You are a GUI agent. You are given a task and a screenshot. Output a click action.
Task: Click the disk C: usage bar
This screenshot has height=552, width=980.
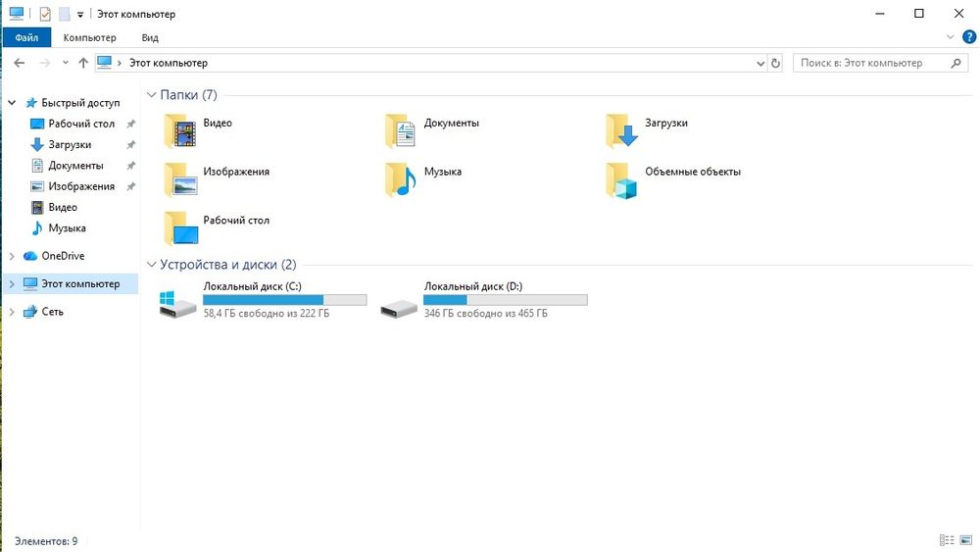click(285, 300)
